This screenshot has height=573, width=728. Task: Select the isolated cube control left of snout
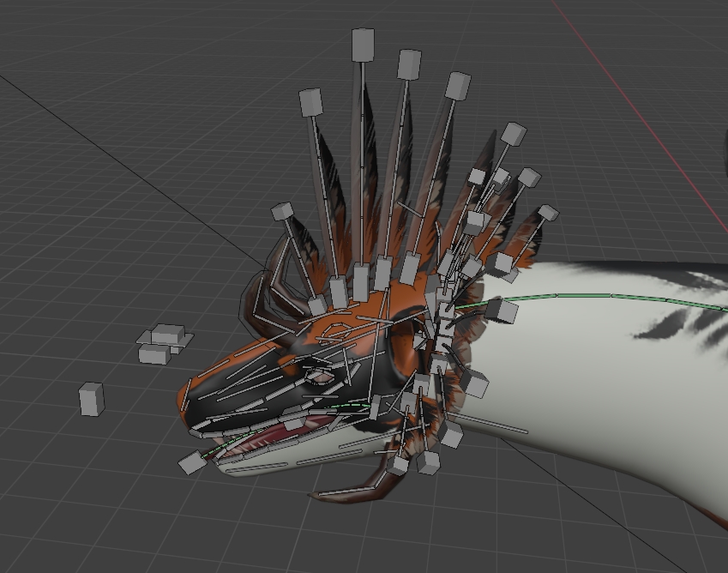click(91, 399)
